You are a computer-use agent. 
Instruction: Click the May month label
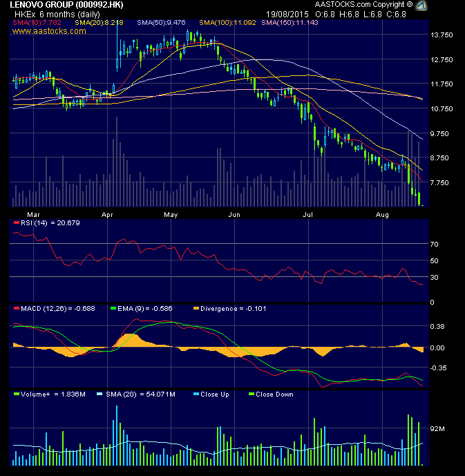click(171, 215)
